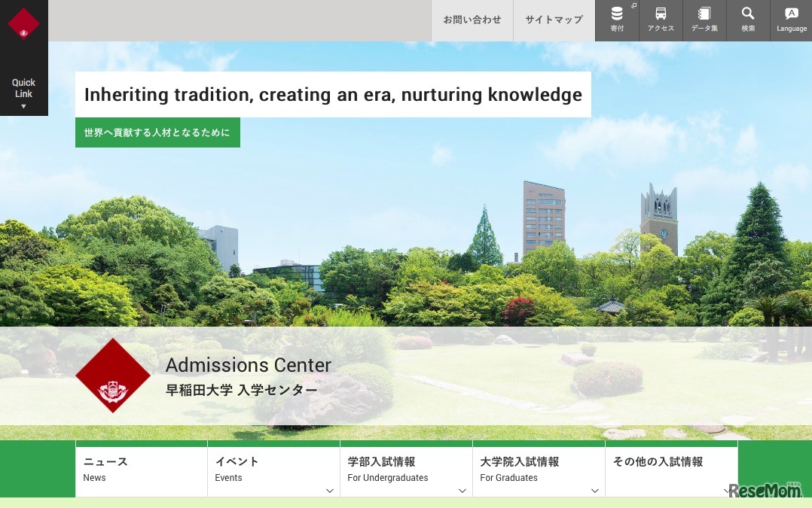Open the 大学院入試情報 For Graduates menu
The height and width of the screenshot is (508, 812).
(539, 469)
